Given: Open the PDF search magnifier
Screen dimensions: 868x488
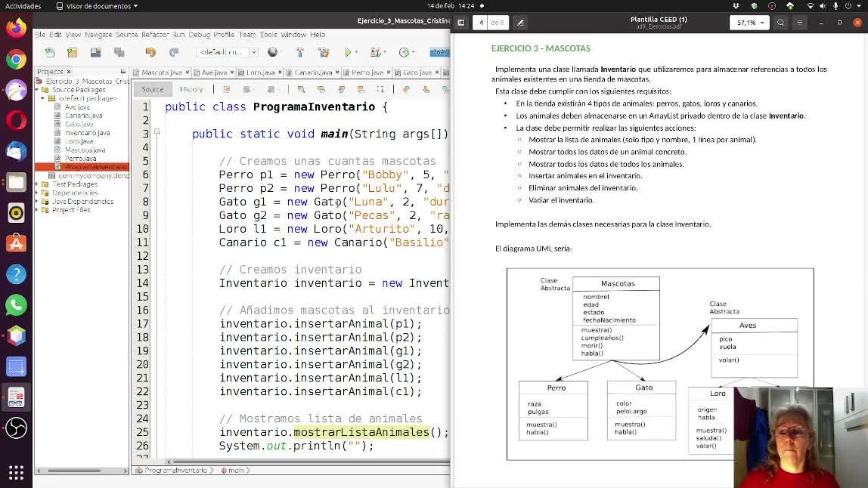Looking at the screenshot, I should point(780,23).
